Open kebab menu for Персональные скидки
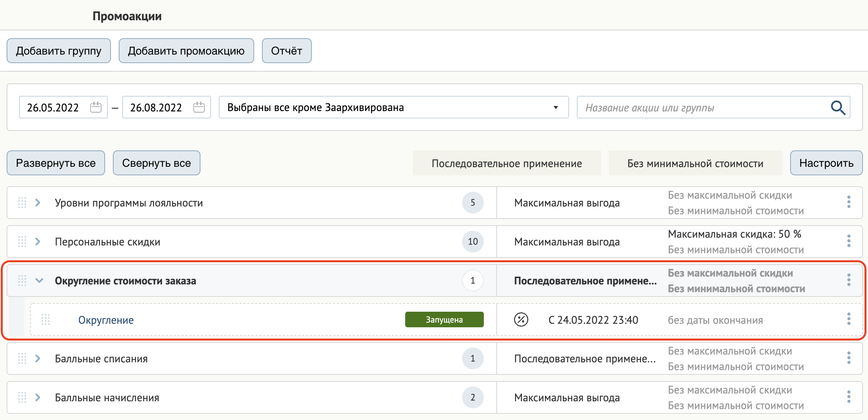 [x=849, y=241]
